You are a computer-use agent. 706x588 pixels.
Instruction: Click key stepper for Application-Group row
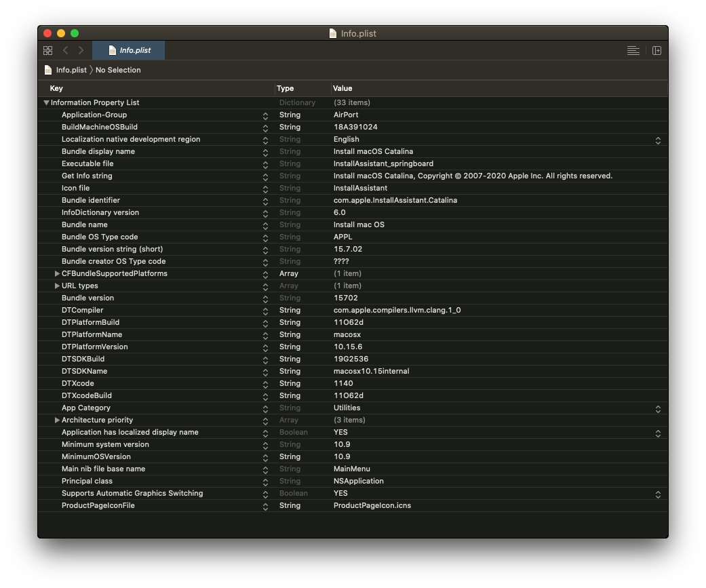point(265,116)
